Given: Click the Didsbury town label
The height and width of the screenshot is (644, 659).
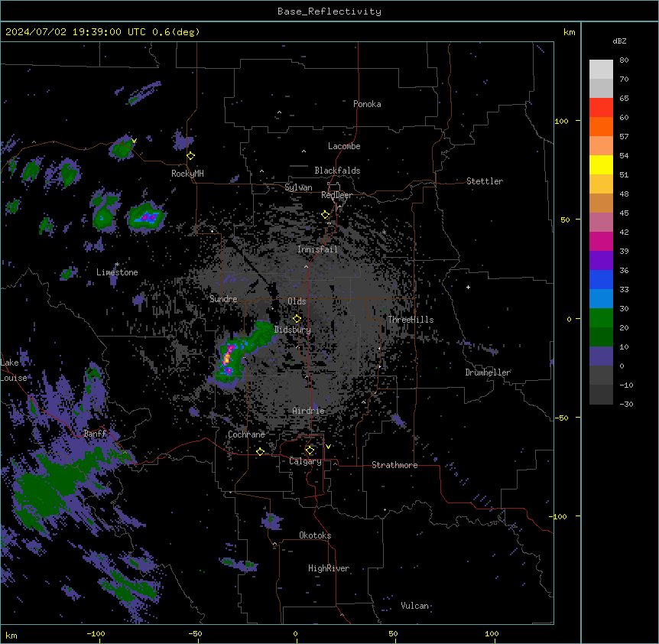Looking at the screenshot, I should (x=293, y=330).
